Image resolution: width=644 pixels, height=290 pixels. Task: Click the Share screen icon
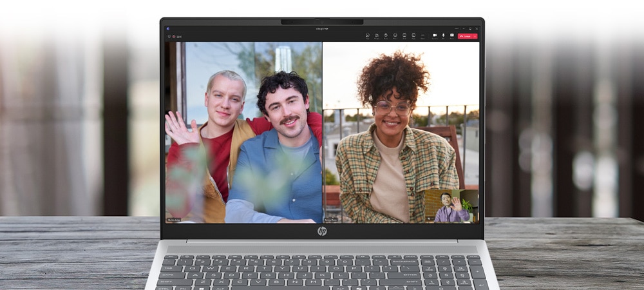pos(452,36)
